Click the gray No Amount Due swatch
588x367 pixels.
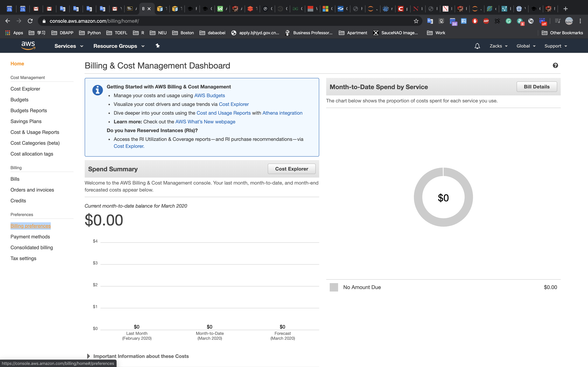click(x=334, y=287)
